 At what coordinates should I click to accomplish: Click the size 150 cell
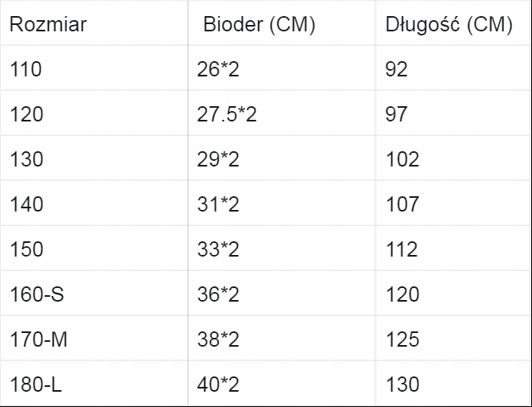(x=26, y=249)
